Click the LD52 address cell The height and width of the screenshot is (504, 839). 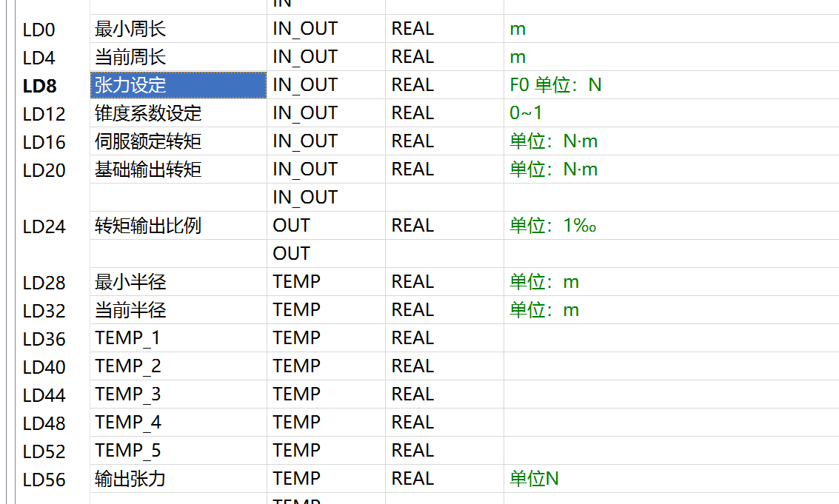(x=44, y=451)
